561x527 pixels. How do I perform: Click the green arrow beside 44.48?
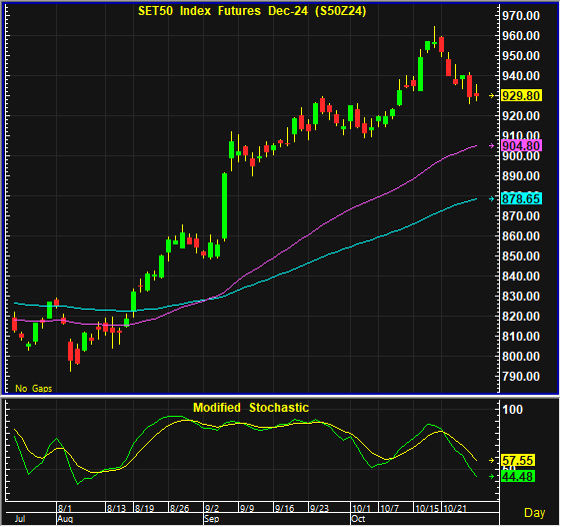point(492,477)
